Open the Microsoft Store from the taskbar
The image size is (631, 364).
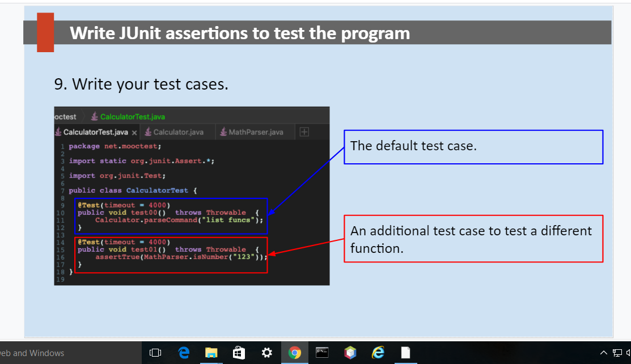click(x=239, y=353)
